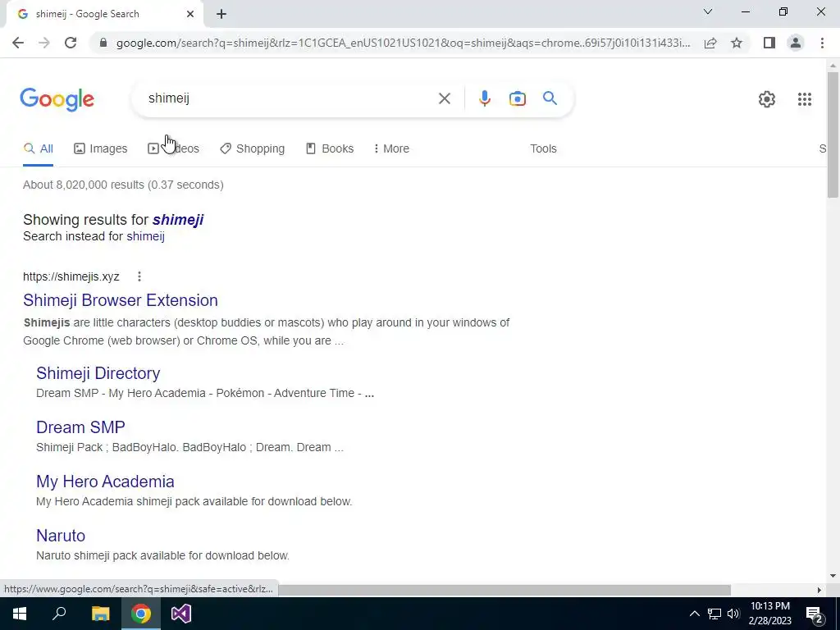840x630 pixels.
Task: Open Windows taskbar search
Action: [x=59, y=614]
